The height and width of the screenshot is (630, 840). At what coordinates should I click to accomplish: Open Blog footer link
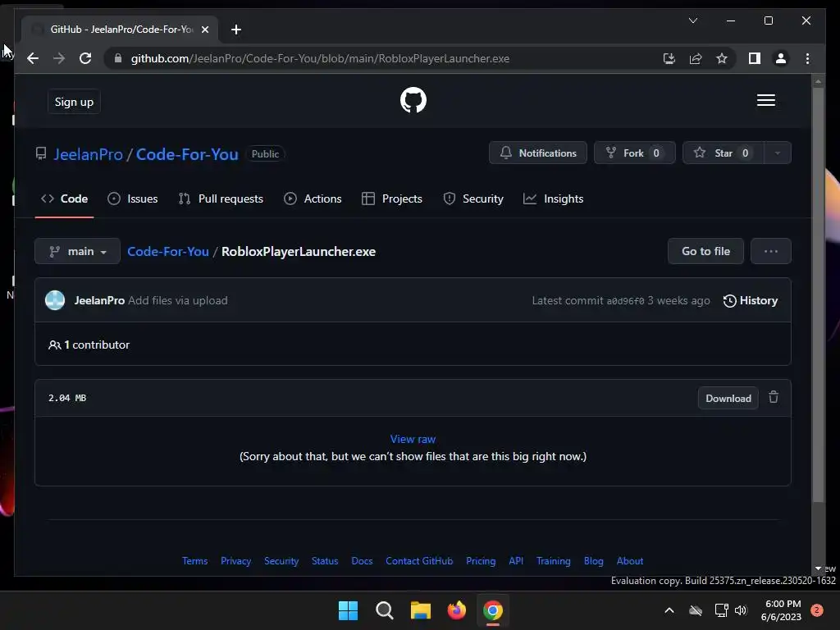[x=593, y=561]
